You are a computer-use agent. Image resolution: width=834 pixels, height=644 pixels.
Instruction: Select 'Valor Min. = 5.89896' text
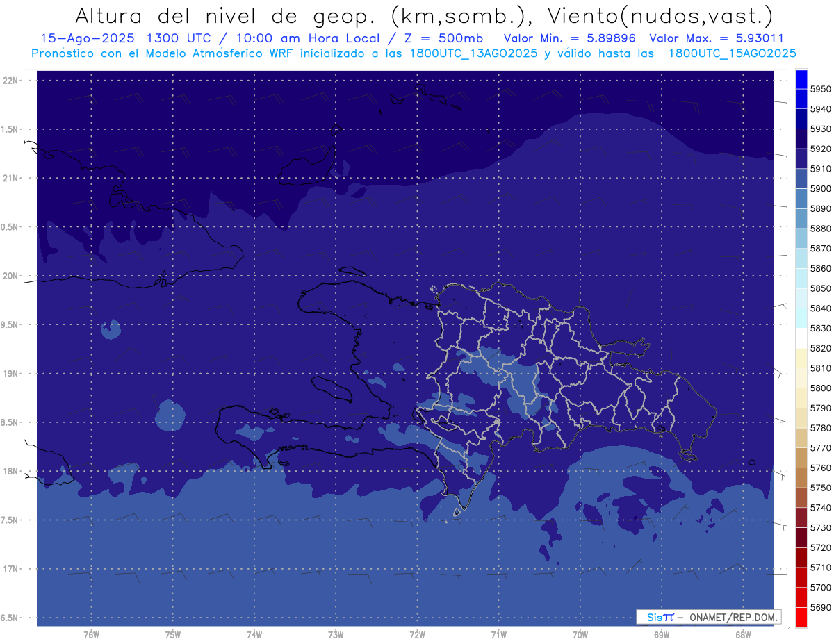[570, 39]
